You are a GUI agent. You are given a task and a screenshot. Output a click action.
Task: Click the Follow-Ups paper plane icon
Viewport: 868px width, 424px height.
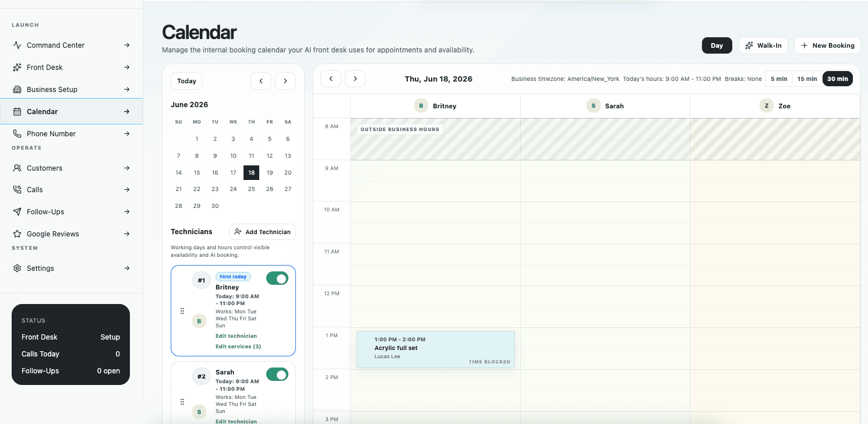[x=17, y=212]
